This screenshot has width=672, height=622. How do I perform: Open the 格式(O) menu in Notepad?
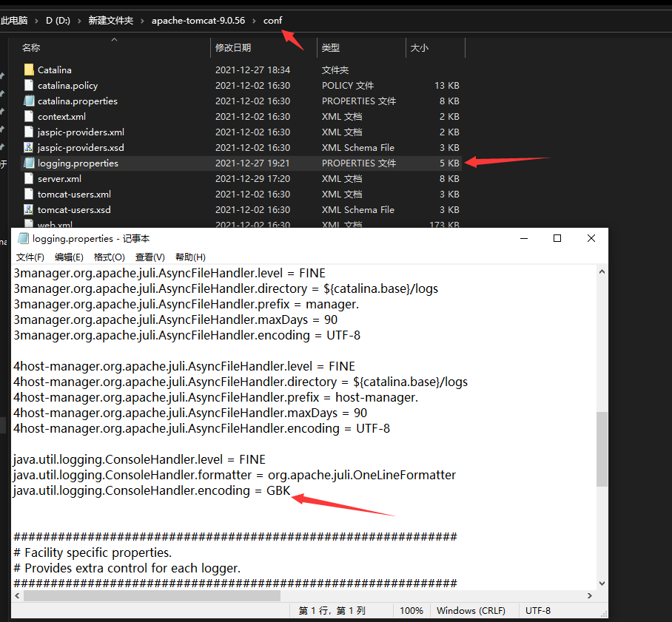pos(109,257)
